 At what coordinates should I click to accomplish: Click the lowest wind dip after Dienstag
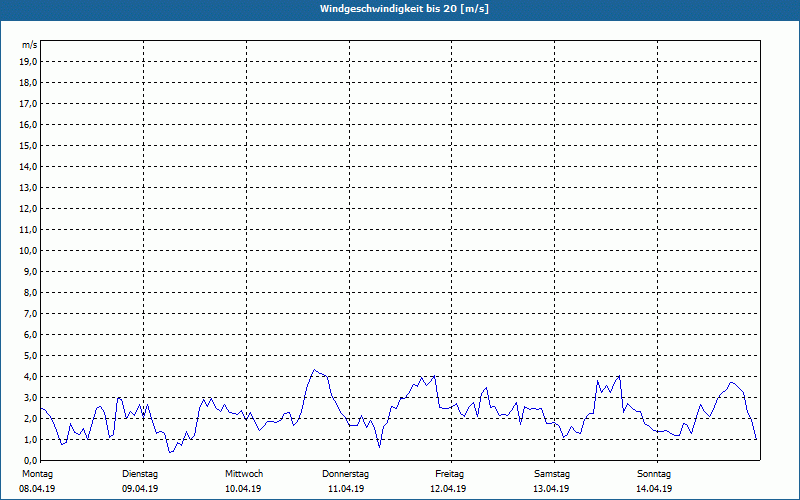click(170, 452)
